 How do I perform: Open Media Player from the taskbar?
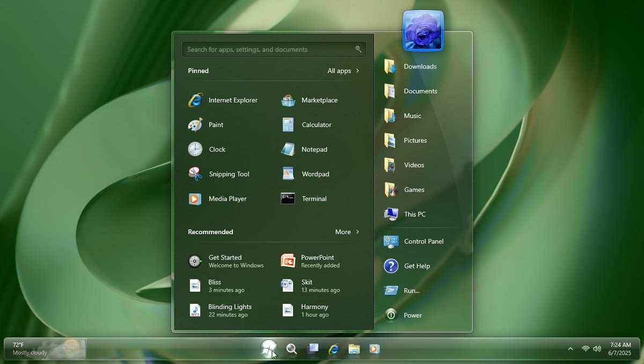(x=375, y=349)
